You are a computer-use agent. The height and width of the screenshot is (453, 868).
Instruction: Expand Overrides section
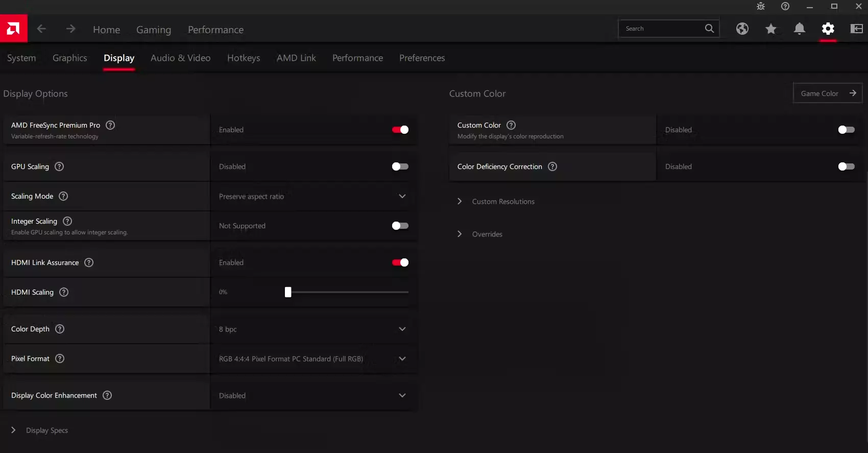pyautogui.click(x=480, y=234)
